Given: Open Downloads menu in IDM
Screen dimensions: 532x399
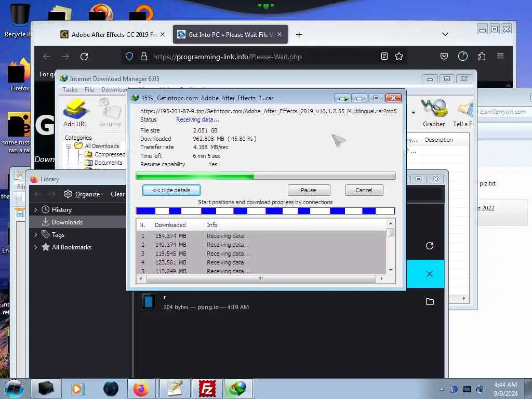Looking at the screenshot, I should [x=114, y=89].
